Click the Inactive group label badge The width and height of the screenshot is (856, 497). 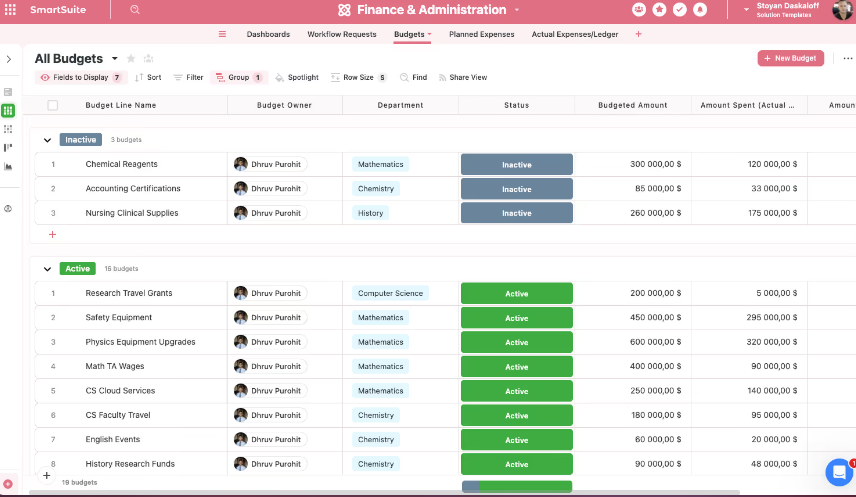(x=80, y=140)
